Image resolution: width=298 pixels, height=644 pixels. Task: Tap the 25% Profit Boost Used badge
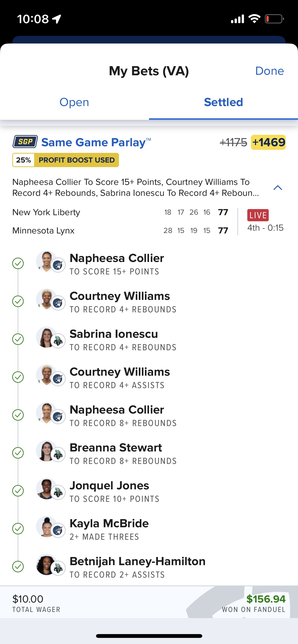pyautogui.click(x=66, y=160)
